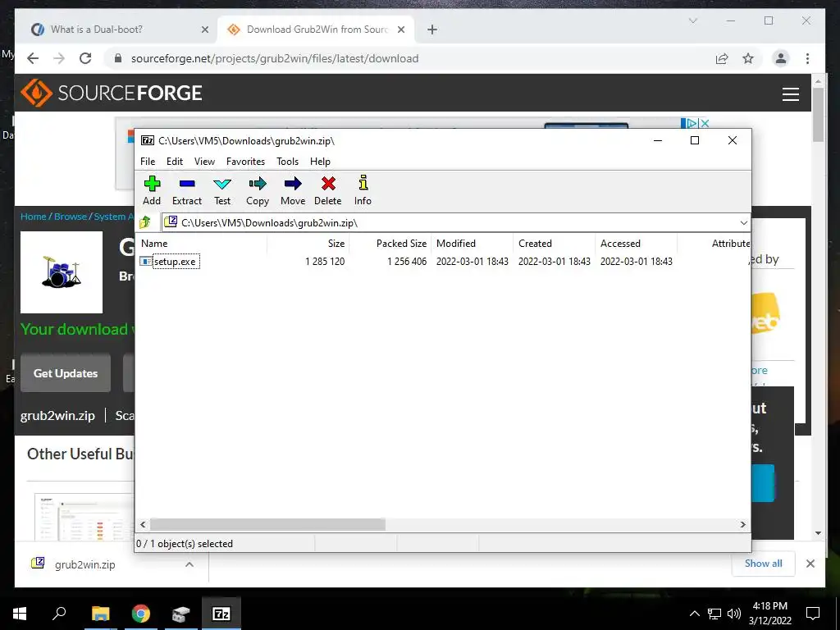Go back in Chrome

(33, 58)
